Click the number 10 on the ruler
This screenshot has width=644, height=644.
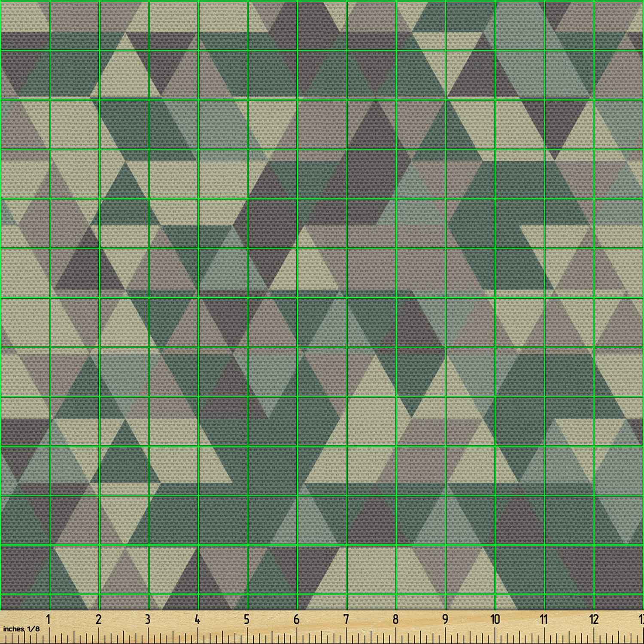[495, 619]
